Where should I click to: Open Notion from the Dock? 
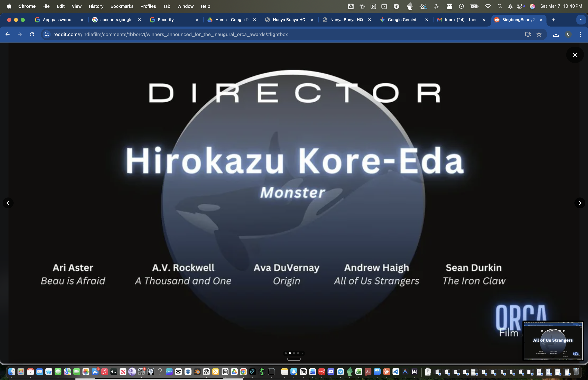pos(225,372)
